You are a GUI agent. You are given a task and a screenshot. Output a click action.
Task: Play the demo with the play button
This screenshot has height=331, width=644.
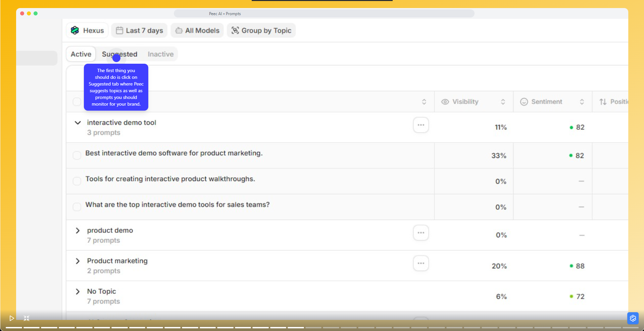tap(12, 318)
